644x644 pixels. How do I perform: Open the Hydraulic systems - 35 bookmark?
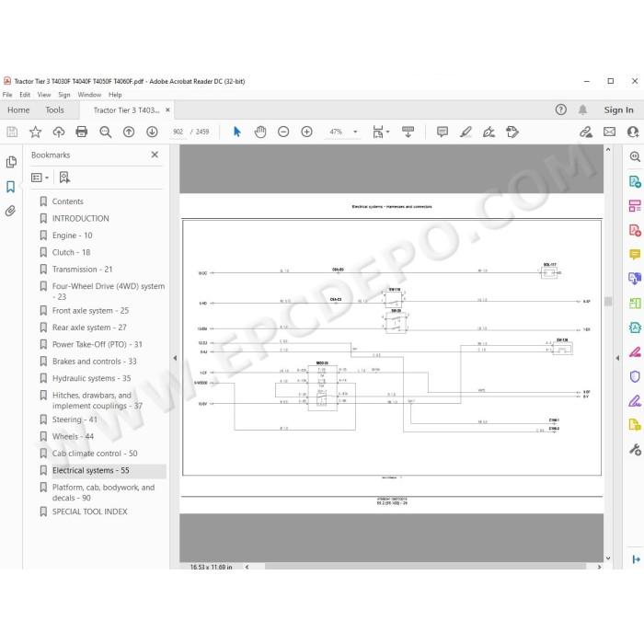(x=91, y=378)
